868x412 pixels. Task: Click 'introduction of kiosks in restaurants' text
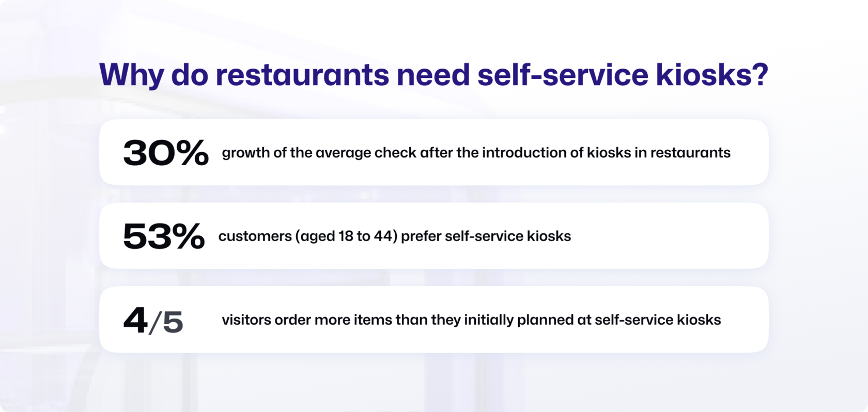click(606, 153)
